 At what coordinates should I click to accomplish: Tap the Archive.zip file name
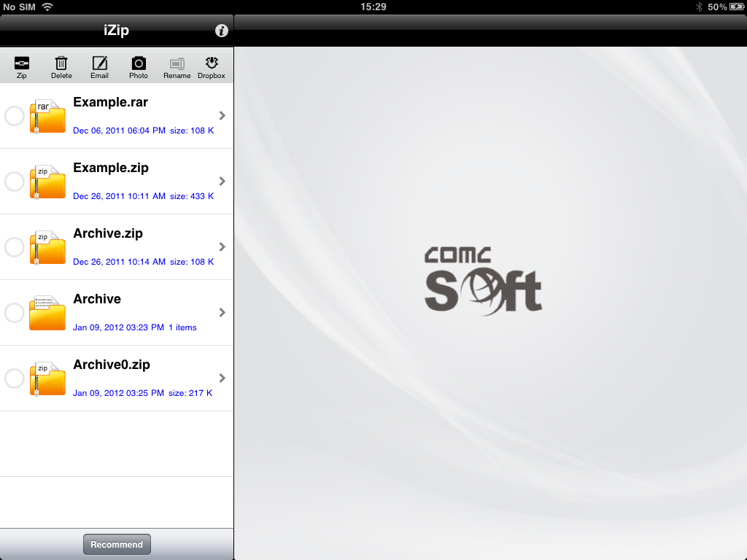(108, 233)
